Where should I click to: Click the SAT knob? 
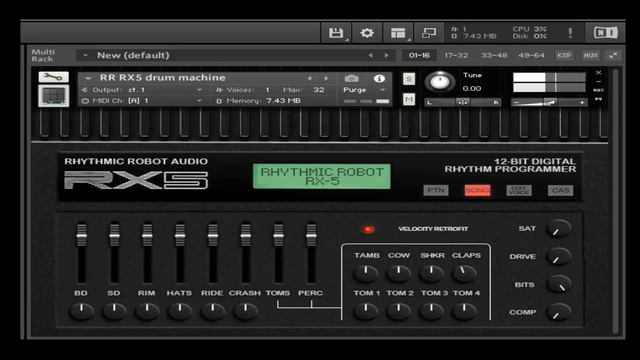coord(559,229)
